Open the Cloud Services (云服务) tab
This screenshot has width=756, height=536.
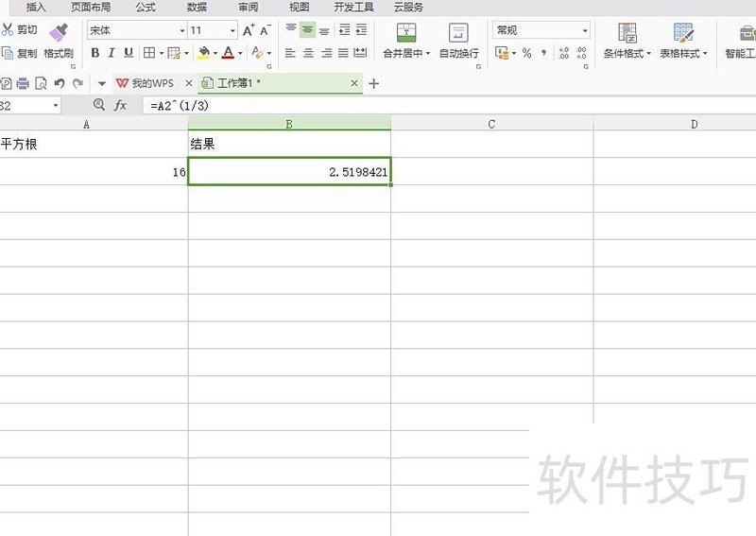pyautogui.click(x=408, y=8)
